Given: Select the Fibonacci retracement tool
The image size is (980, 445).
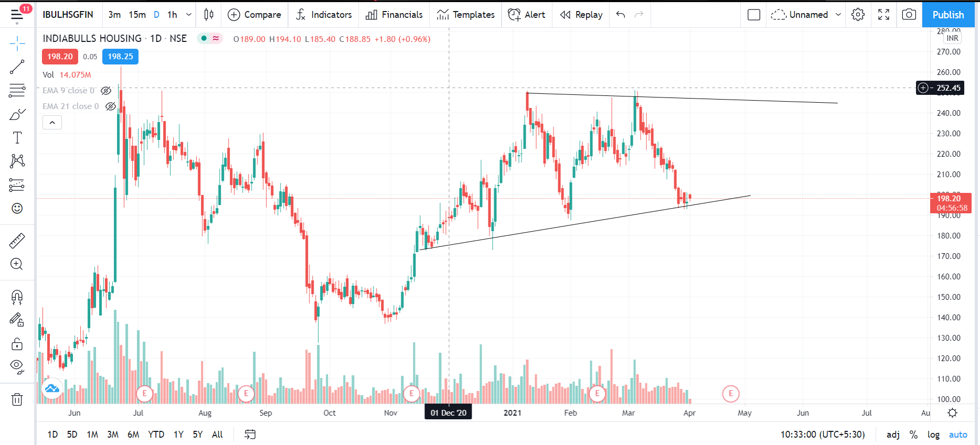Looking at the screenshot, I should [17, 91].
